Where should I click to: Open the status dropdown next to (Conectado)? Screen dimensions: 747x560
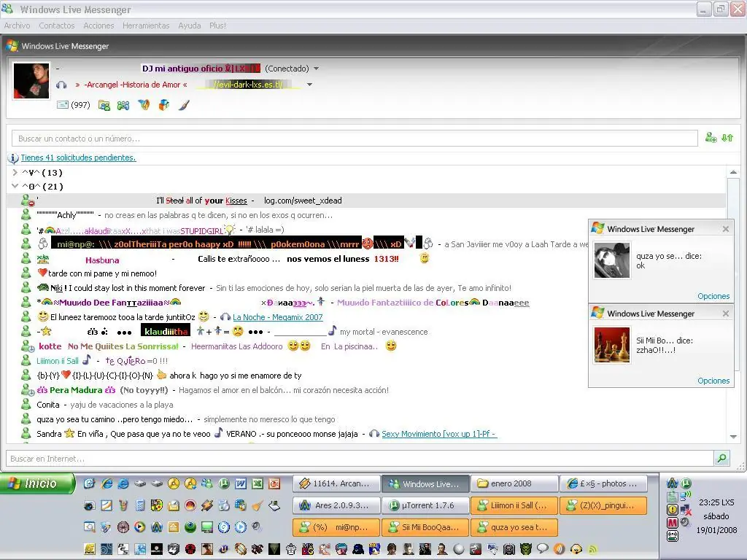[x=316, y=69]
